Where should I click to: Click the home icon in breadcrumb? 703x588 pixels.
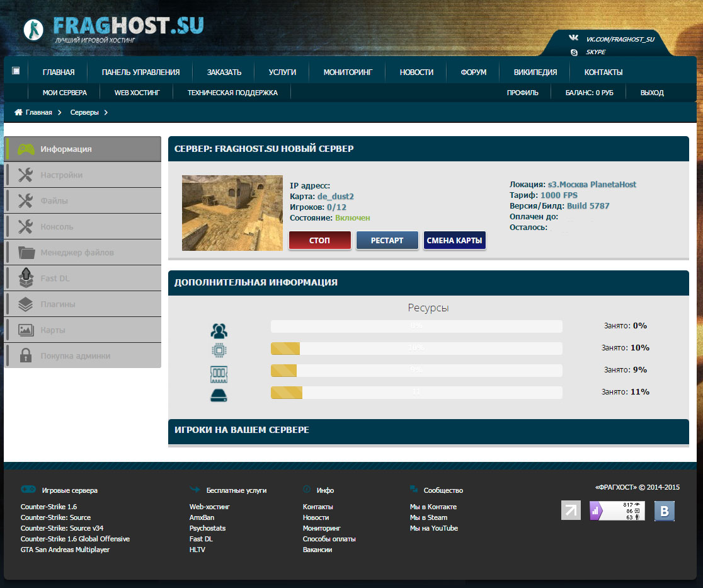[x=18, y=112]
